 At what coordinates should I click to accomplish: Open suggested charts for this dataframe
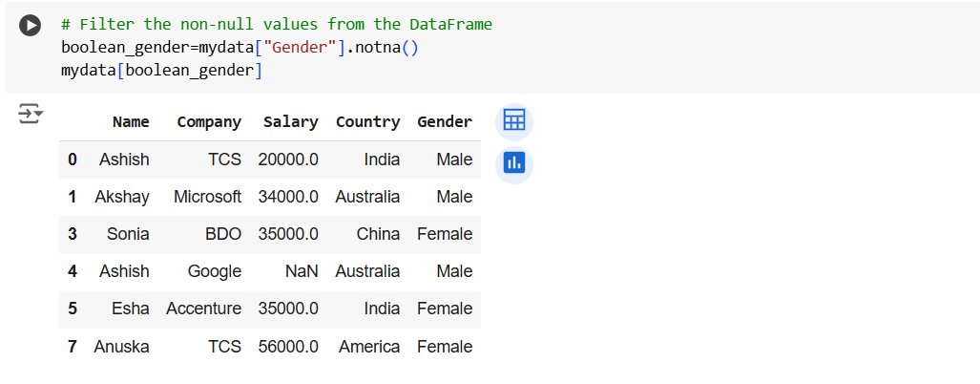513,163
